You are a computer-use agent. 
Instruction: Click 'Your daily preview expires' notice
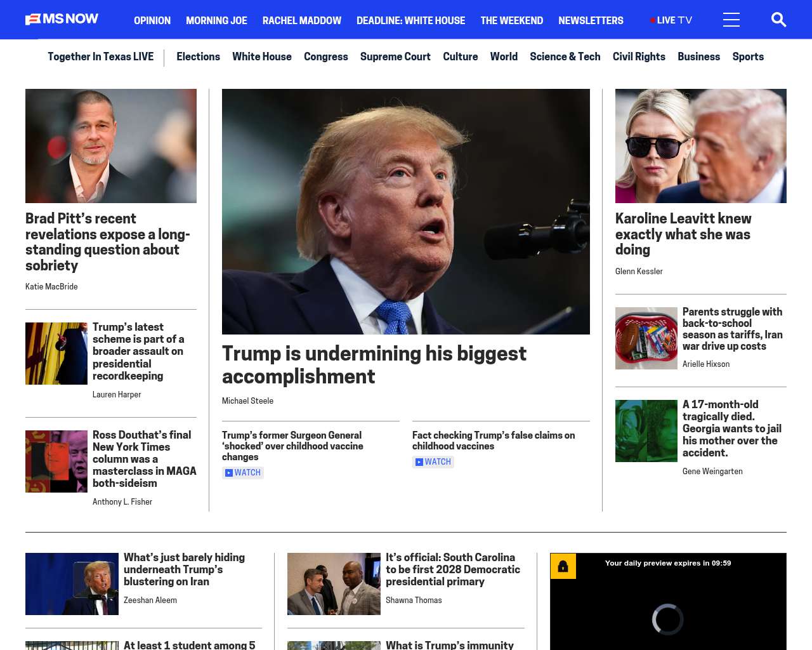(x=668, y=563)
